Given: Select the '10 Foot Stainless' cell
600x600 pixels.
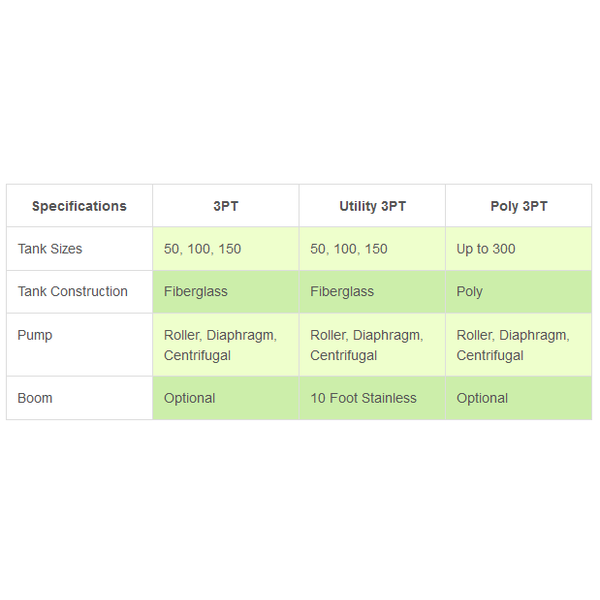Looking at the screenshot, I should tap(372, 398).
